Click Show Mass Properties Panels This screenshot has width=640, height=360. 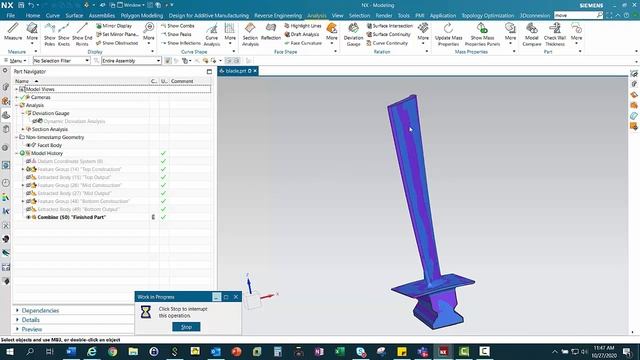pyautogui.click(x=482, y=34)
